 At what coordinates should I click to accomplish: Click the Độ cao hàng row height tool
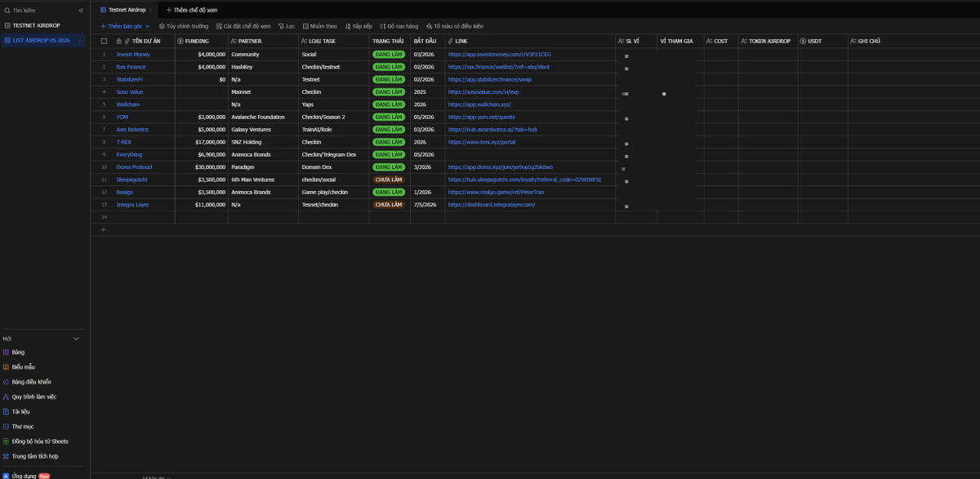click(x=399, y=26)
